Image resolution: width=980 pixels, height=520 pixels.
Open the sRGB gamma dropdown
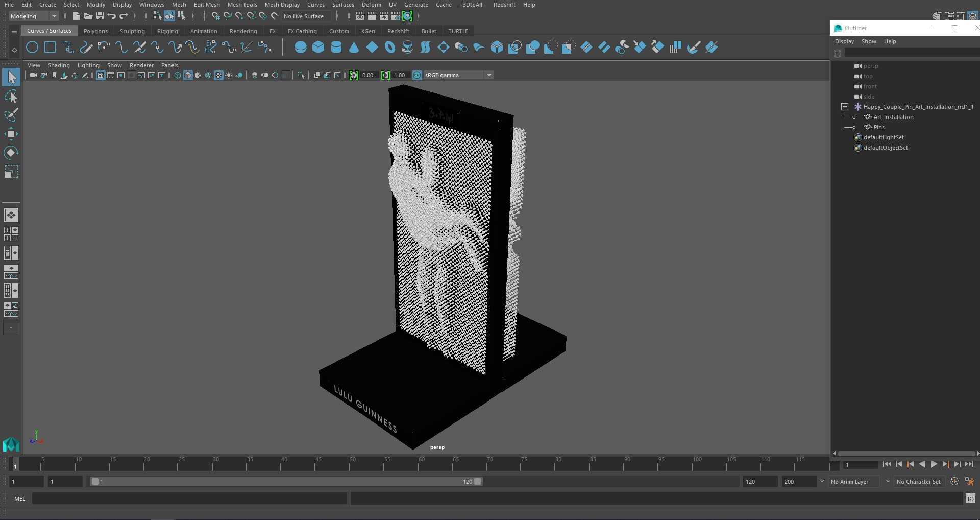(458, 75)
